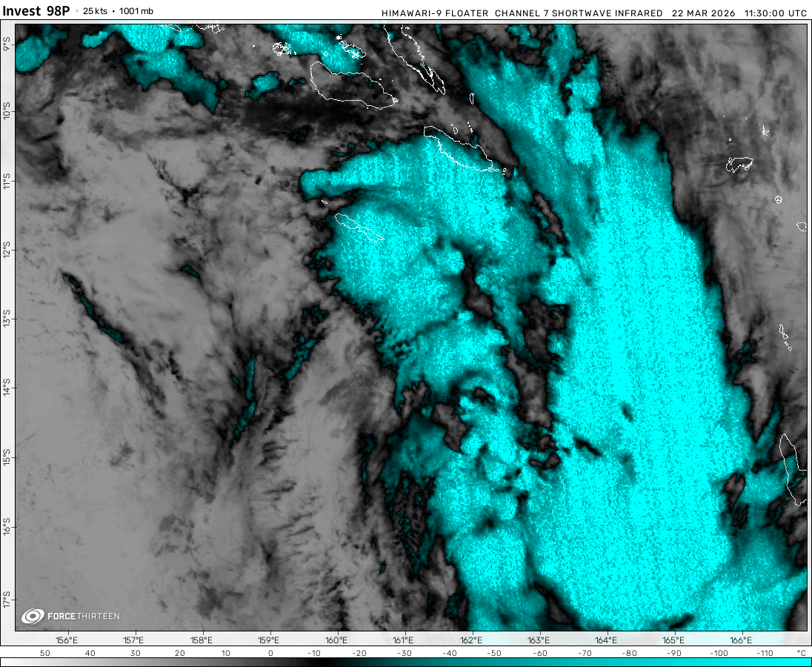Click the 160°E longitude tick label

coord(336,640)
